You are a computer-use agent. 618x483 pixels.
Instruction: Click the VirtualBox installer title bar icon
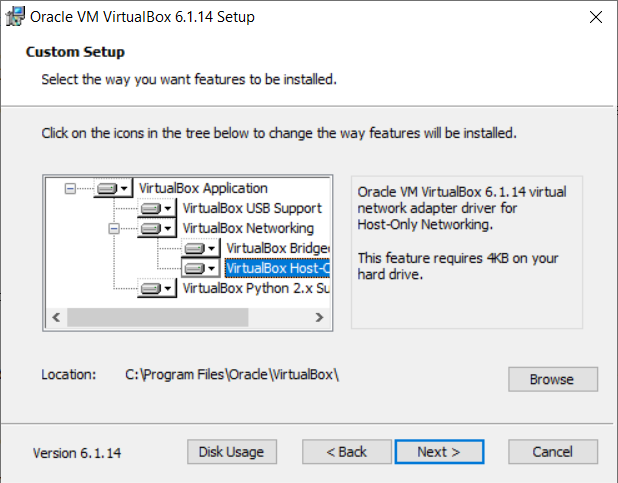(15, 17)
